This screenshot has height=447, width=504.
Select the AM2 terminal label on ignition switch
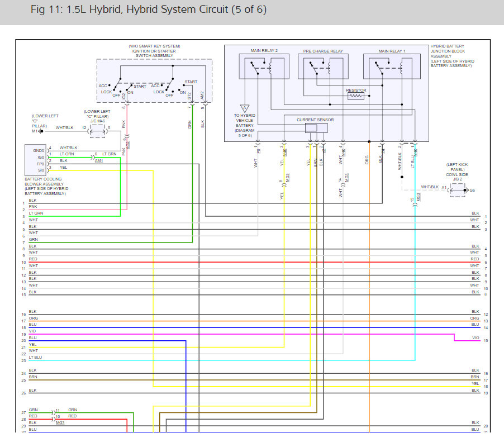203,95
